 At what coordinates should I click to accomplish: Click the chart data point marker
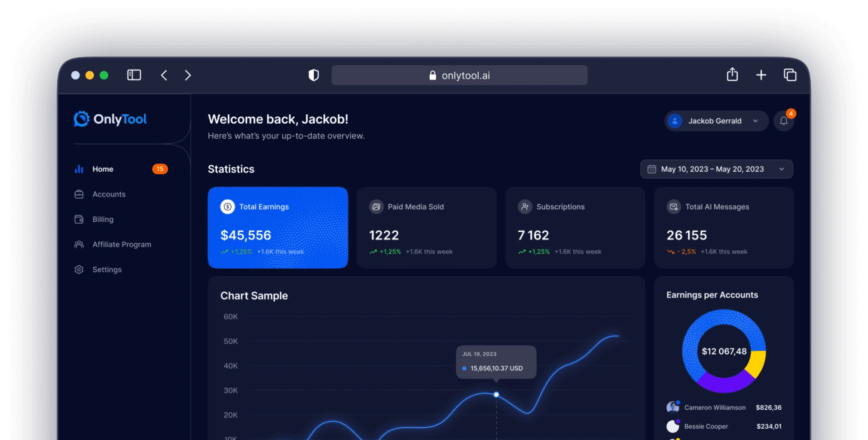pyautogui.click(x=496, y=395)
